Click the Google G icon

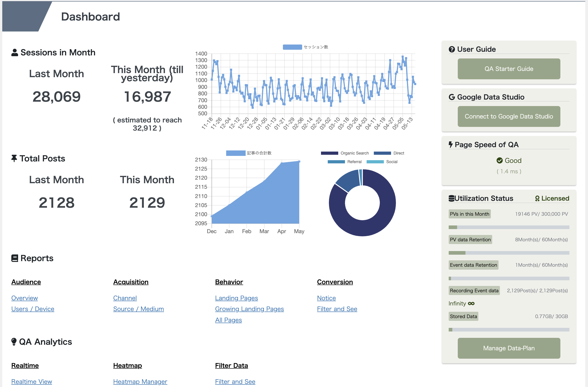452,97
